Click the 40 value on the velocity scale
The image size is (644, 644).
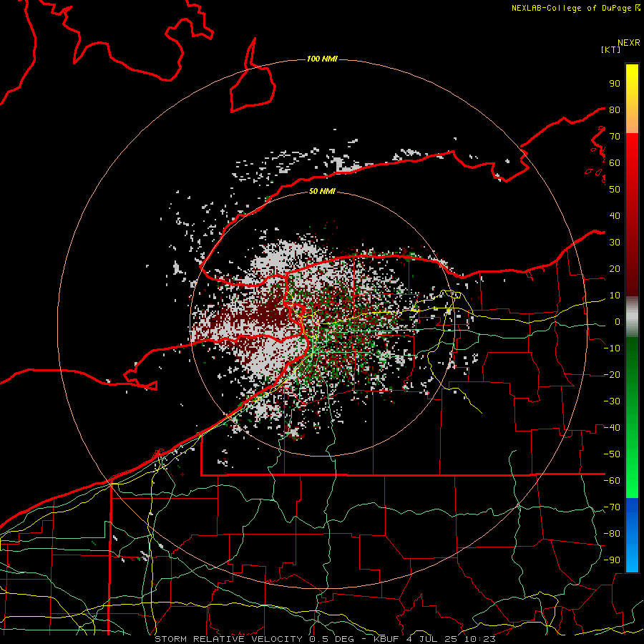615,215
